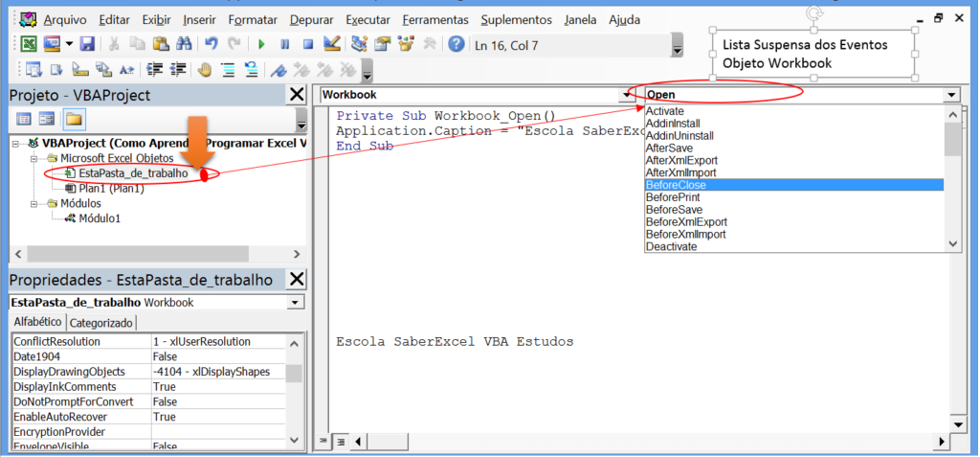Viewport: 980px width, 457px height.
Task: Click the Undo arrow icon
Action: [x=212, y=44]
